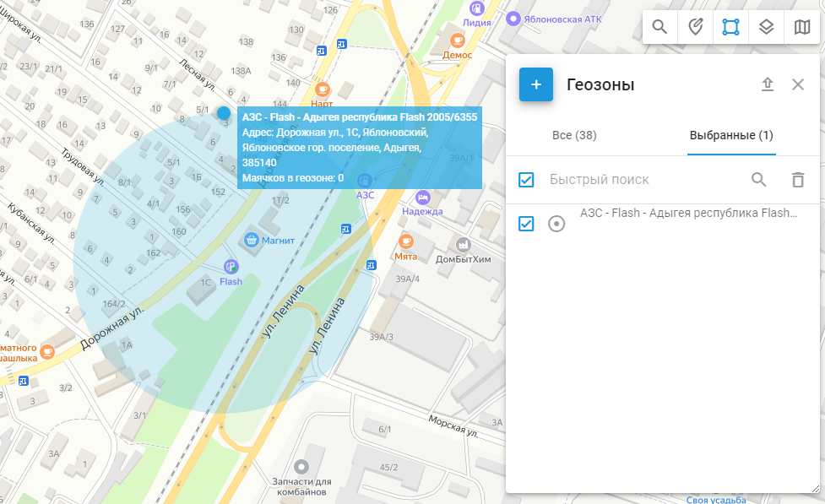The height and width of the screenshot is (504, 825).
Task: Open the map search tool
Action: (x=659, y=26)
